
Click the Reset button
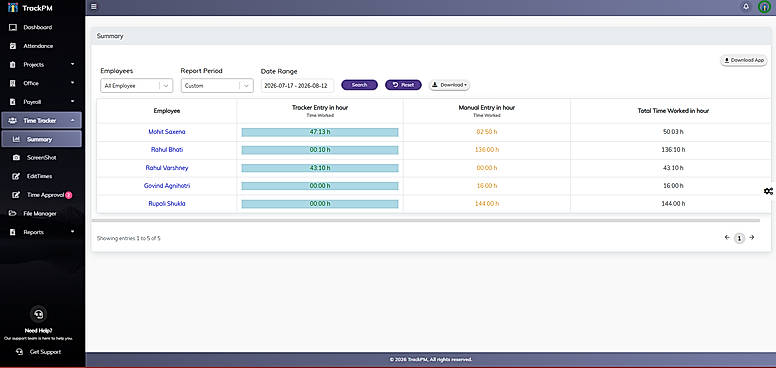point(403,85)
